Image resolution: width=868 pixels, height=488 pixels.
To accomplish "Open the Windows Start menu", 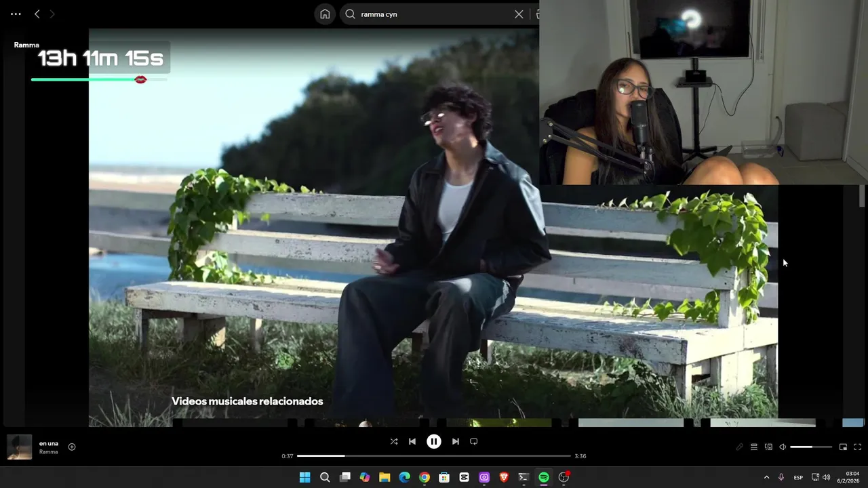I will [305, 477].
